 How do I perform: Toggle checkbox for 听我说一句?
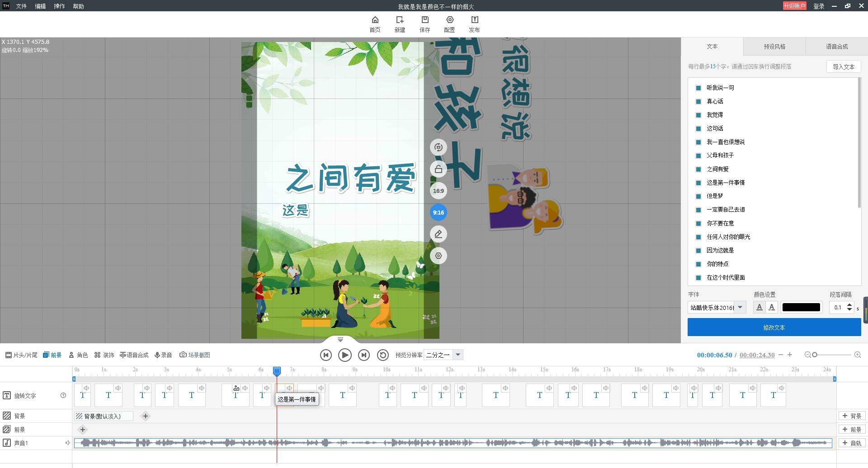pyautogui.click(x=698, y=88)
